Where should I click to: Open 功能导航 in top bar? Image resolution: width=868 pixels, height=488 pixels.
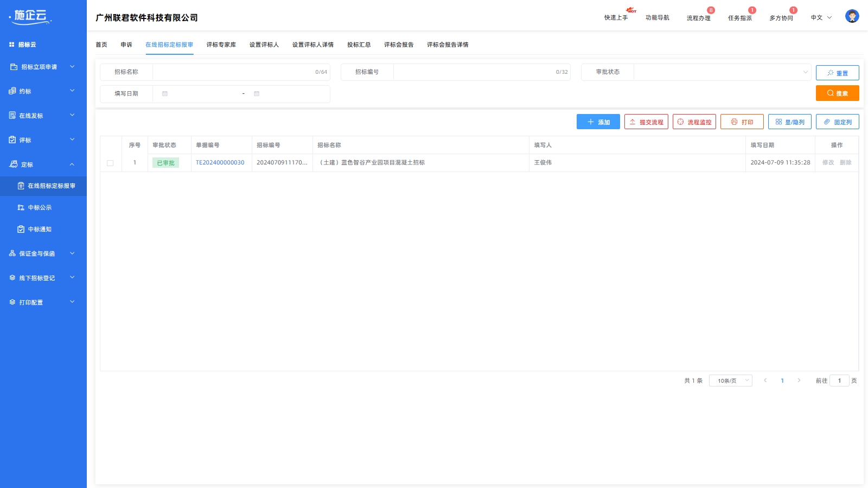coord(658,17)
